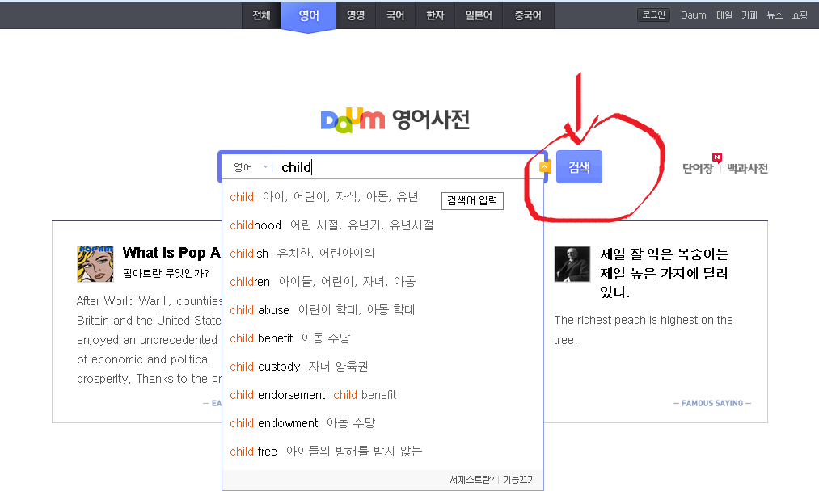
Task: Select the 영어 dictionary tab
Action: point(309,15)
